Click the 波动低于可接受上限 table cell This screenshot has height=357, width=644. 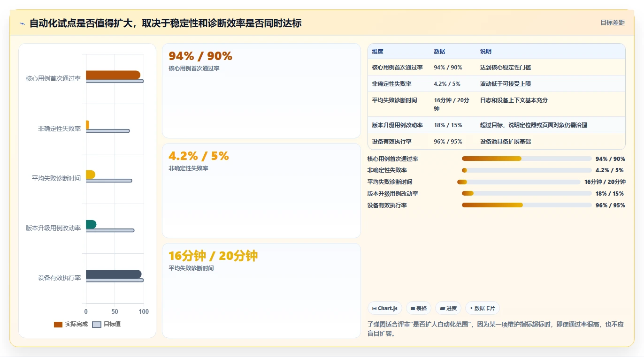tap(505, 84)
